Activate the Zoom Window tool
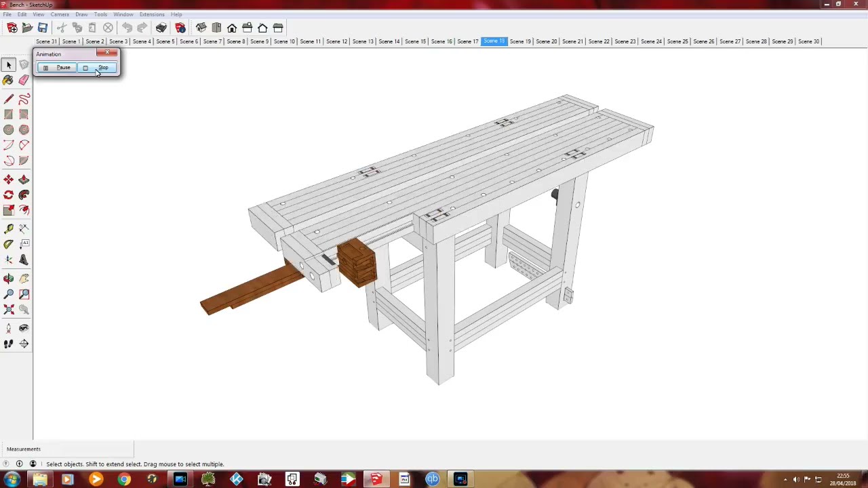868x488 pixels. pos(24,294)
